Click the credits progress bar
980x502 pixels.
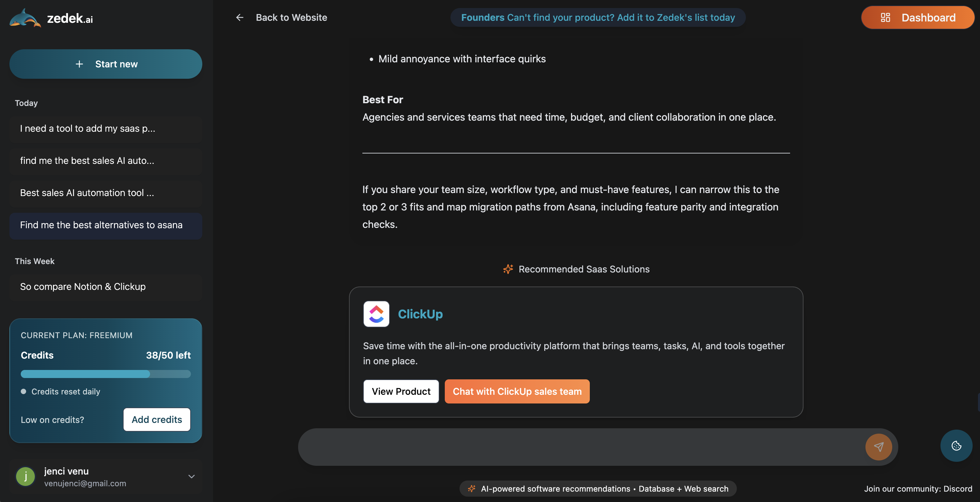click(x=106, y=374)
